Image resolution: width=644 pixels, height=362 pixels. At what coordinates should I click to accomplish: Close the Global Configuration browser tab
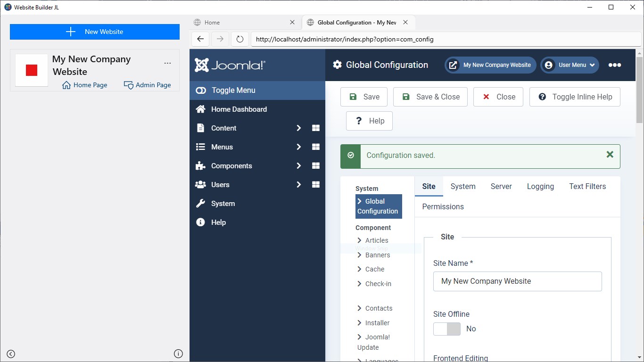(405, 22)
